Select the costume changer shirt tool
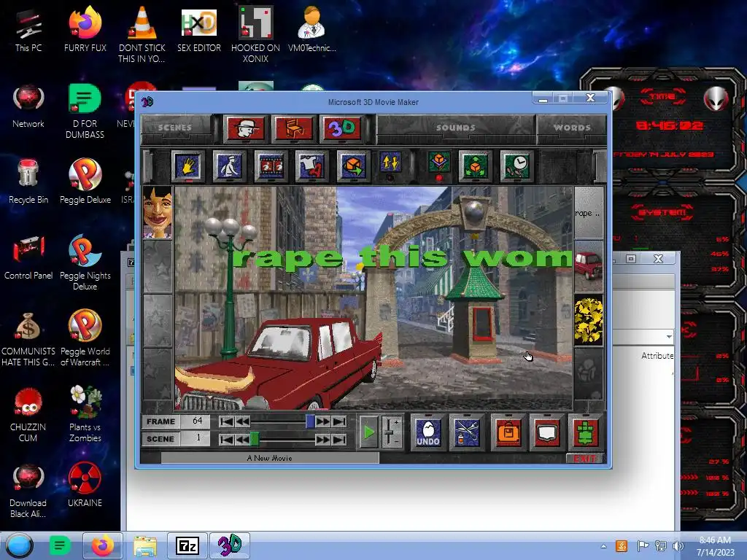This screenshot has width=747, height=560. 312,166
